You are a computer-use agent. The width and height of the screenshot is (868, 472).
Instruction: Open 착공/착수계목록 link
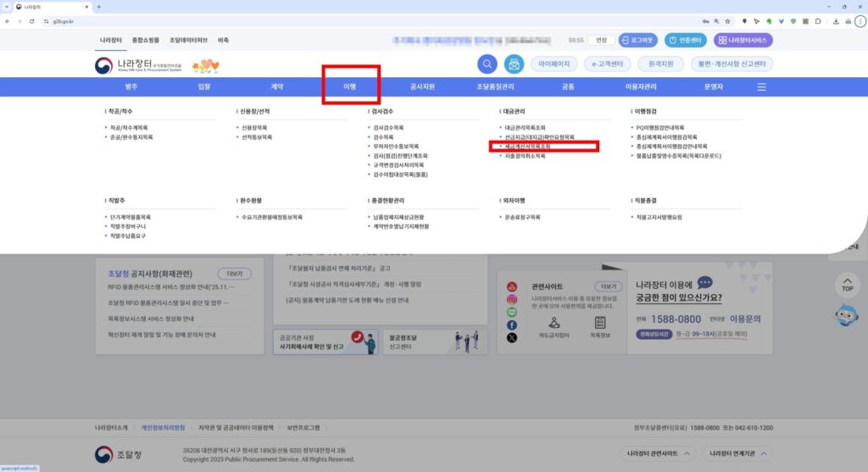[x=129, y=128]
